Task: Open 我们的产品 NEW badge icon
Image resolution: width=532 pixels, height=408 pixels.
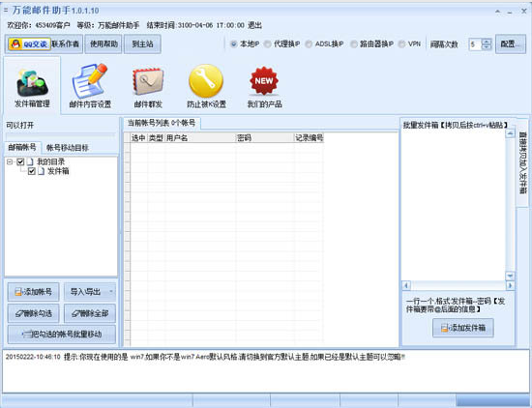Action: [x=264, y=80]
